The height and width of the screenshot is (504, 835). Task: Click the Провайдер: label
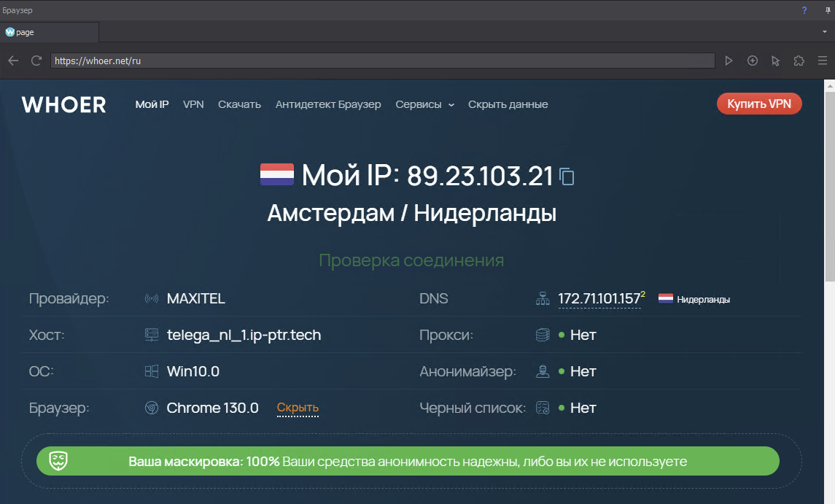click(x=69, y=298)
